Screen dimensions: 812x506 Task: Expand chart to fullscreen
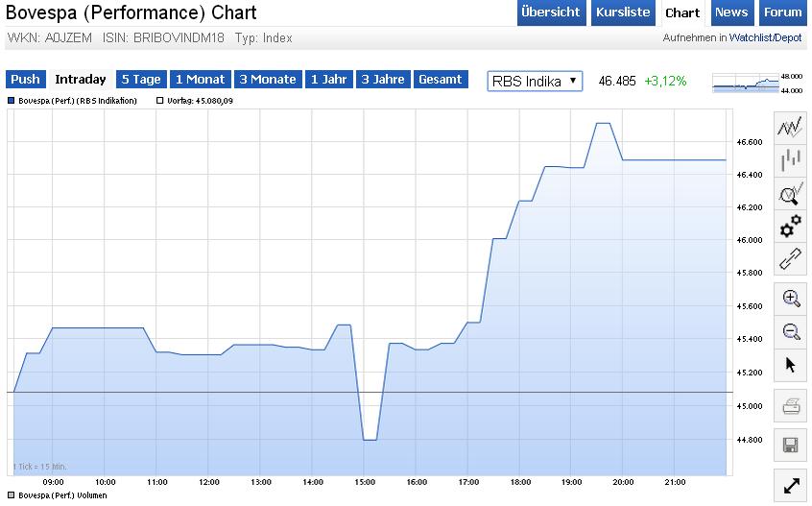791,486
